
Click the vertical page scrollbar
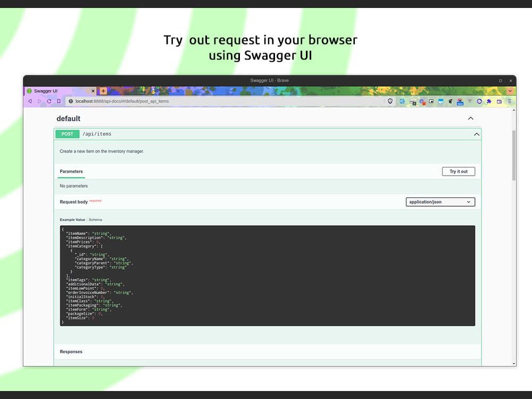(x=512, y=154)
